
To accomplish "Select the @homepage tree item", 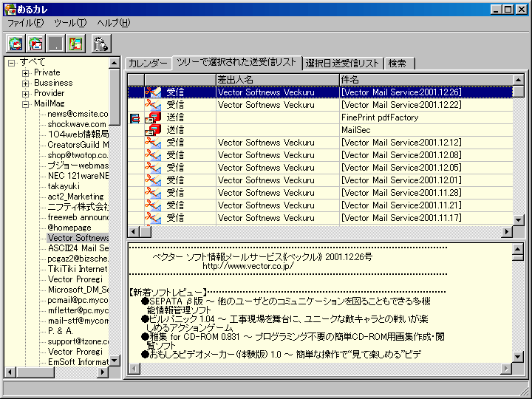I will click(x=69, y=228).
